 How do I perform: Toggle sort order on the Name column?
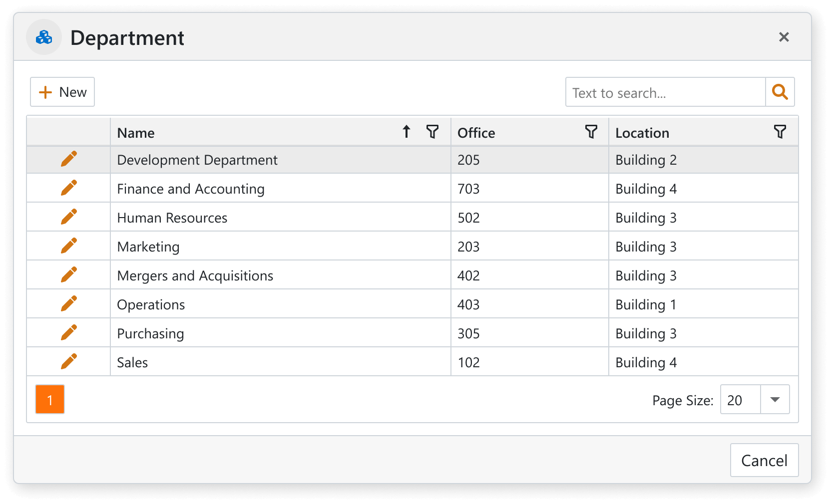pyautogui.click(x=406, y=132)
